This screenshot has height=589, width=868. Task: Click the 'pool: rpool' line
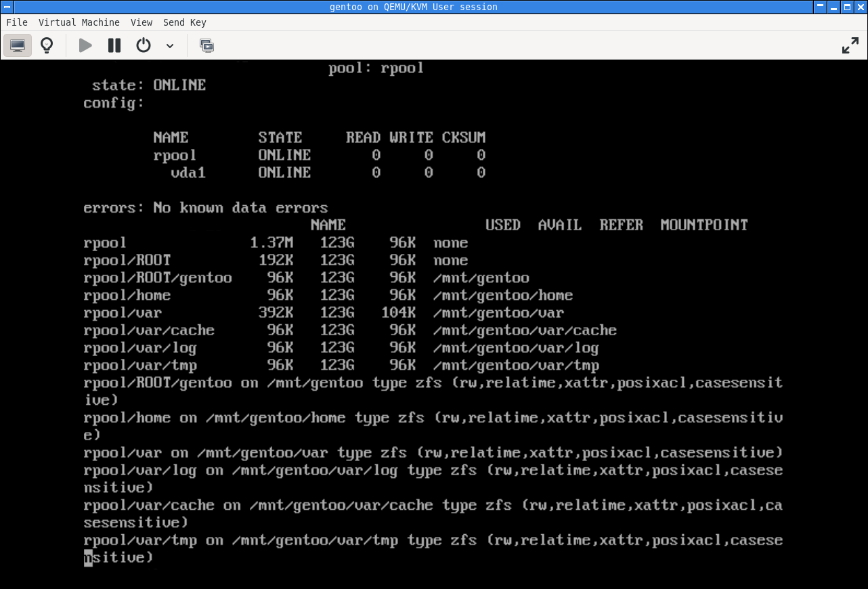376,68
